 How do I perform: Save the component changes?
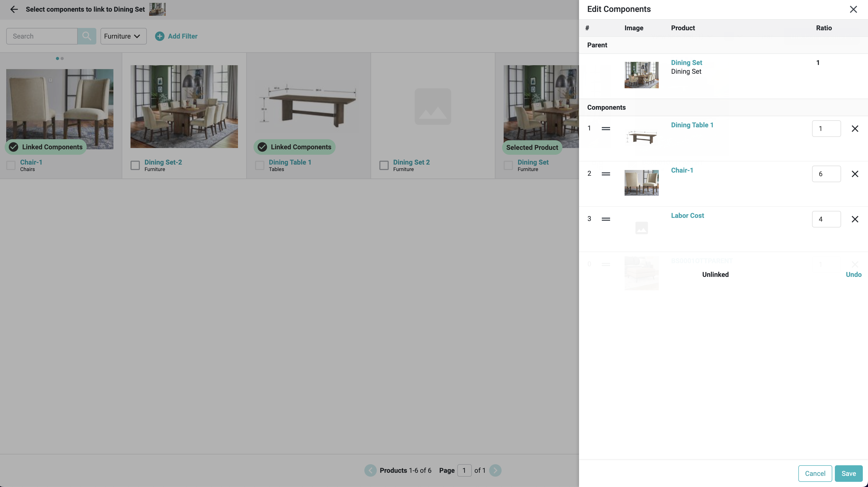point(848,473)
